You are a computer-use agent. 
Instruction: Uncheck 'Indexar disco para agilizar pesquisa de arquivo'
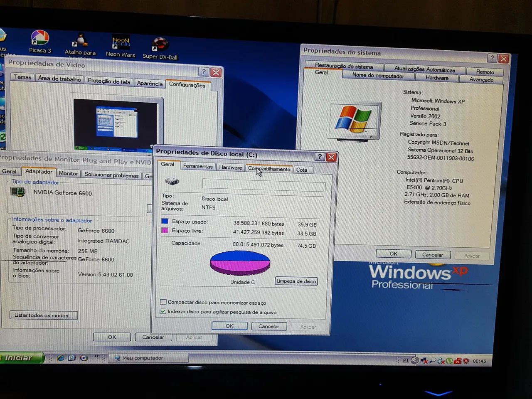(163, 311)
